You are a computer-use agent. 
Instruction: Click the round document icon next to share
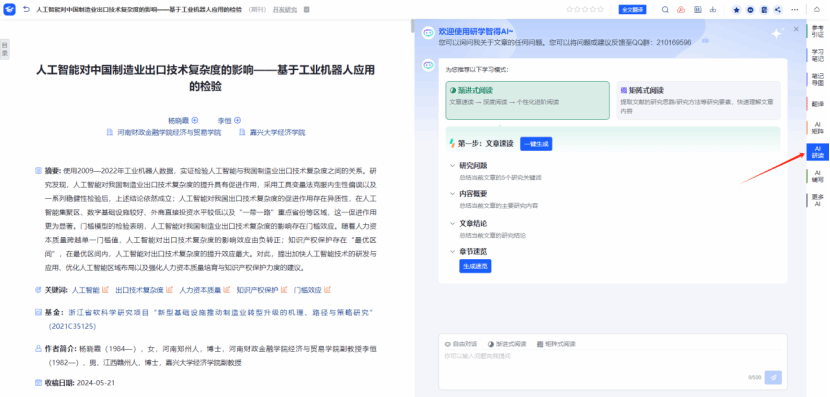[764, 10]
